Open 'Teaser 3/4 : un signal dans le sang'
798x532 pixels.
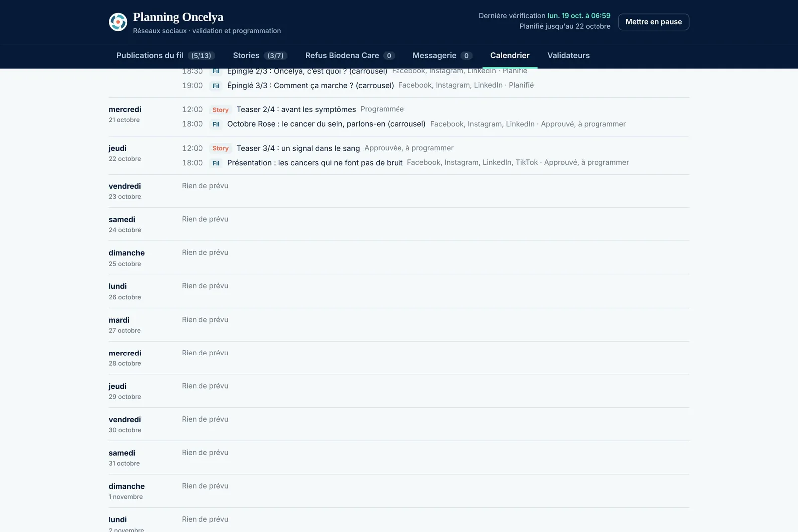tap(298, 148)
